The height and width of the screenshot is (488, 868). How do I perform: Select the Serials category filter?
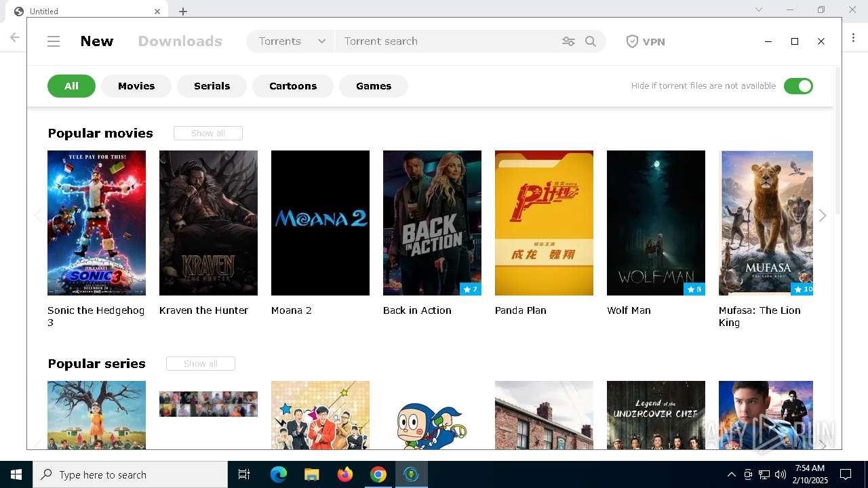[x=212, y=86]
